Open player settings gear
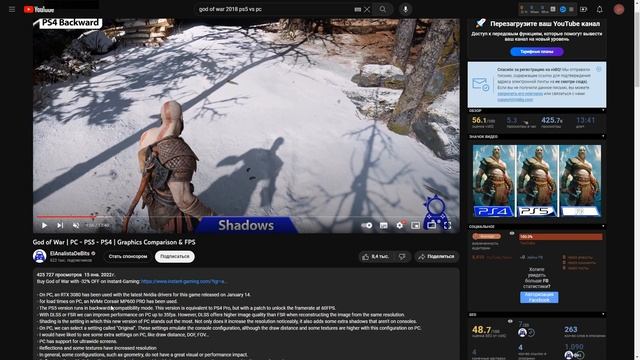This screenshot has width=640, height=360. tap(400, 225)
